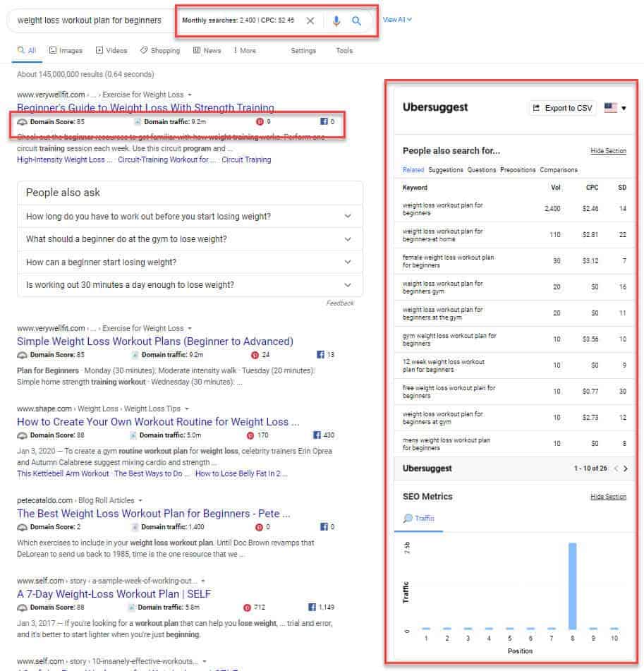Switch to the Images search tab
The image size is (644, 671).
(x=66, y=51)
